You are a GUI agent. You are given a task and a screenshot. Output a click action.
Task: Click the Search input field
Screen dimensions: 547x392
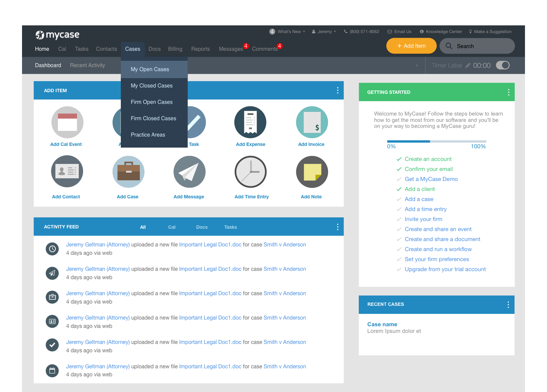(x=477, y=46)
